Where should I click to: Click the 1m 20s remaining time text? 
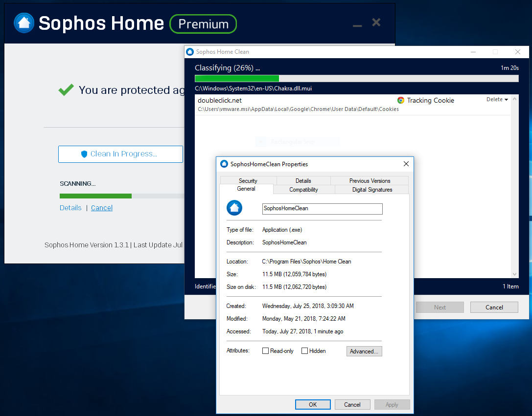coord(509,68)
